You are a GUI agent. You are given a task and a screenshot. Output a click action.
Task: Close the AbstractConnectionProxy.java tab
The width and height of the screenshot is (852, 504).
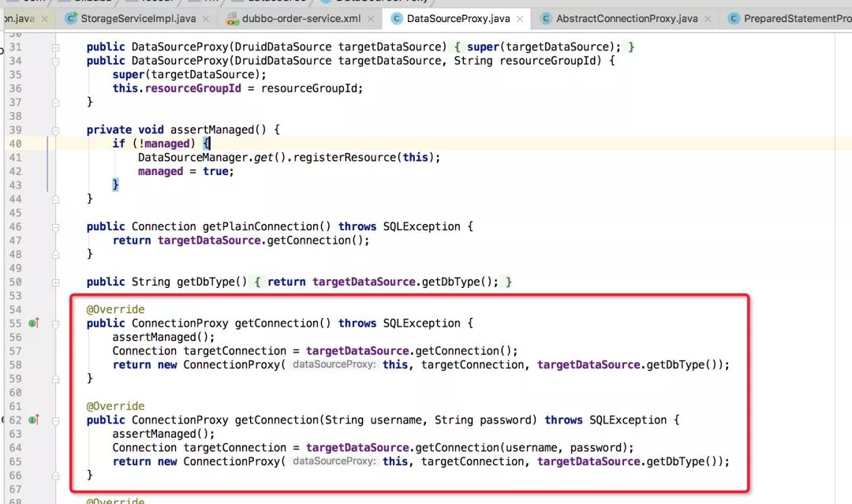click(x=708, y=19)
